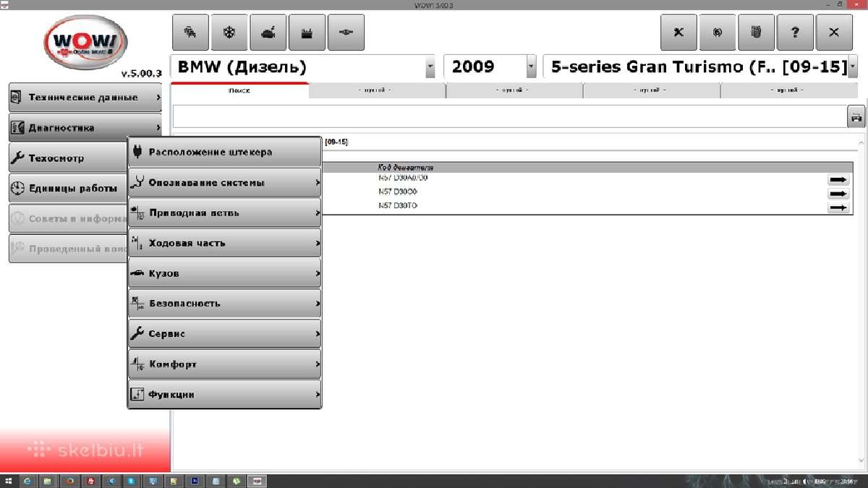Click the printer icon beside search field
The height and width of the screenshot is (488, 868).
[856, 117]
